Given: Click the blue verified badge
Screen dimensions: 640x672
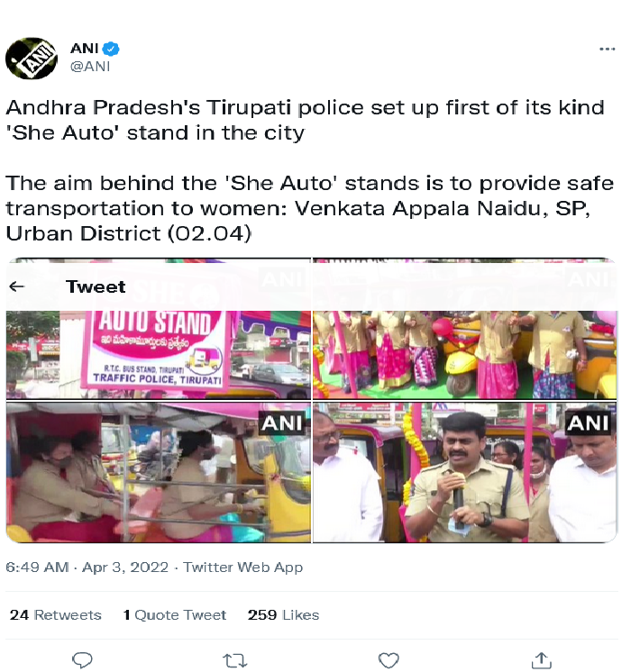Looking at the screenshot, I should 112,49.
